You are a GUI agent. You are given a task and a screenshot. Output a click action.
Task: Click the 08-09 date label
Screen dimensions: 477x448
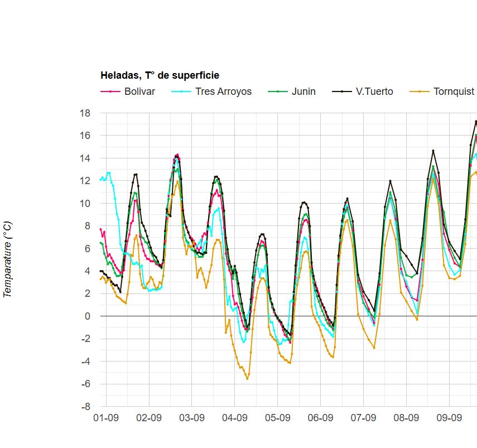pyautogui.click(x=406, y=418)
